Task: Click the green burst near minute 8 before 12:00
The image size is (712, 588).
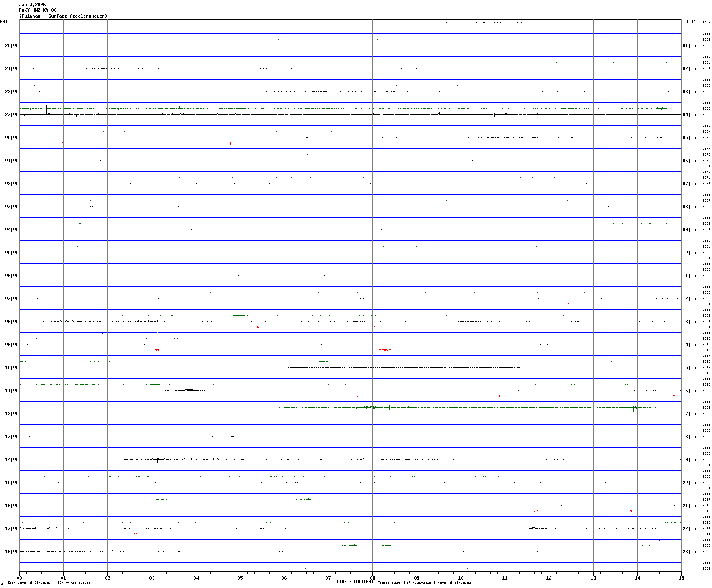Action: tap(372, 407)
